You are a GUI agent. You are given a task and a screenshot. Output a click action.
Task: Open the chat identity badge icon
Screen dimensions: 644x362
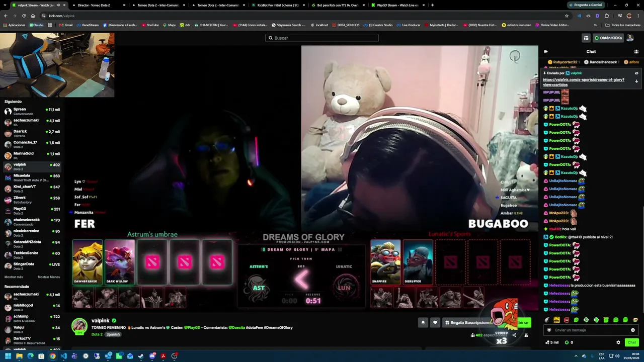pyautogui.click(x=549, y=330)
